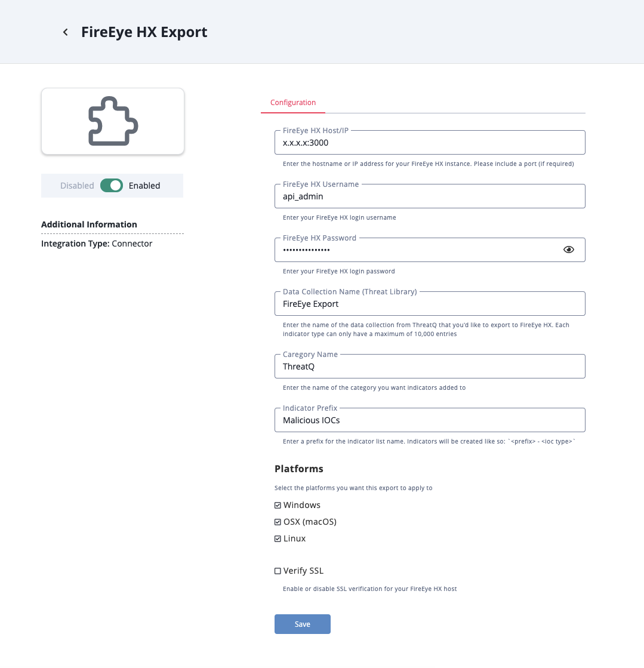Uncheck the Linux platform checkbox
The width and height of the screenshot is (644, 668).
[x=278, y=538]
